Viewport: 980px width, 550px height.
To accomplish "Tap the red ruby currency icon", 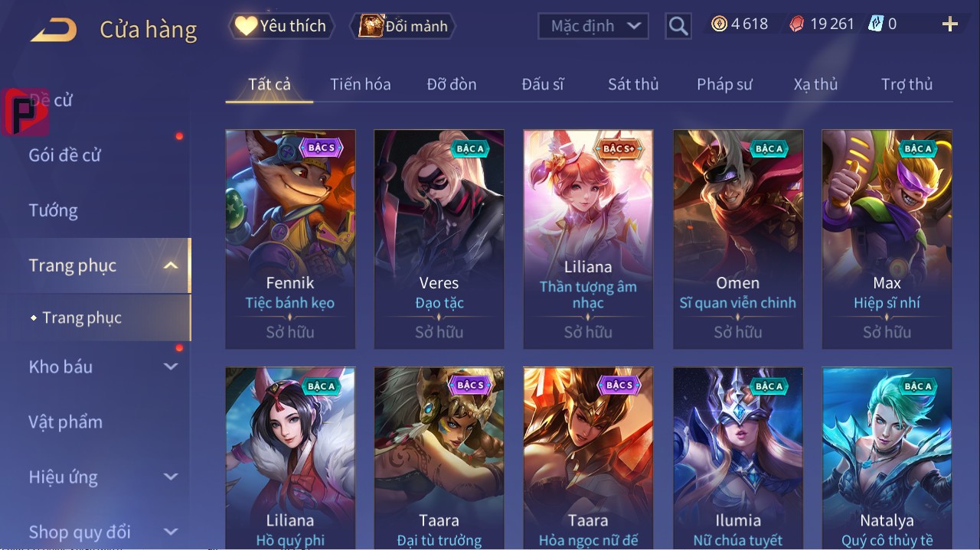I will click(x=797, y=24).
